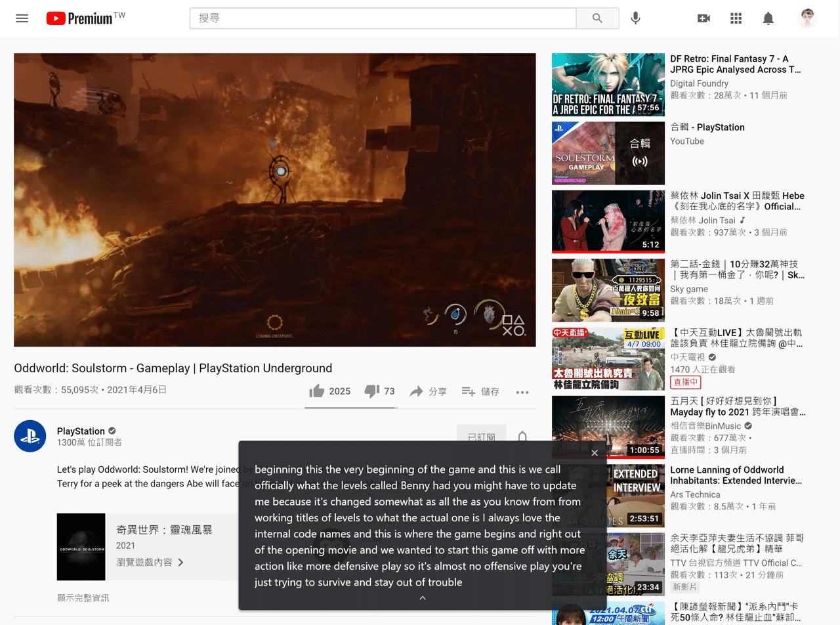Open 第二話-金錢 video title
The width and height of the screenshot is (840, 625).
point(737,269)
